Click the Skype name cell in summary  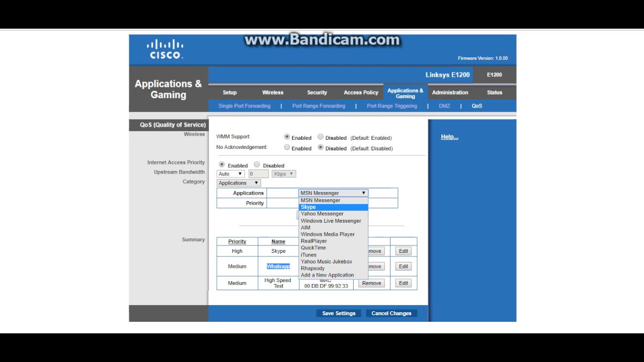tap(278, 251)
